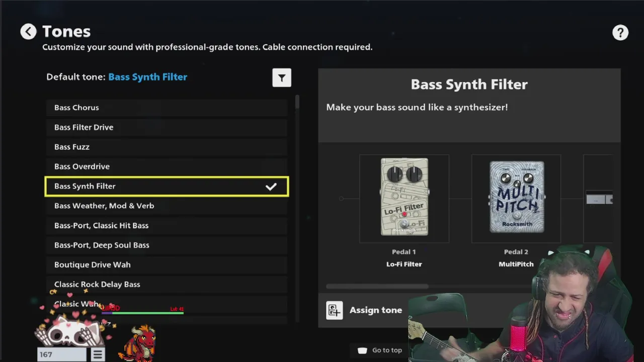Image resolution: width=644 pixels, height=362 pixels.
Task: Select Bass Fuzz tone
Action: point(167,147)
